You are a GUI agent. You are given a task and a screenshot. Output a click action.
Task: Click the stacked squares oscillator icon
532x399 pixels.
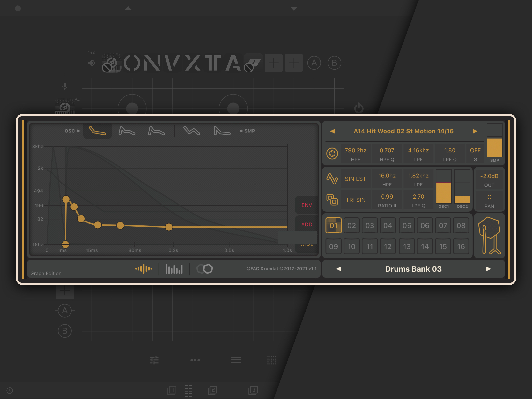click(x=332, y=200)
